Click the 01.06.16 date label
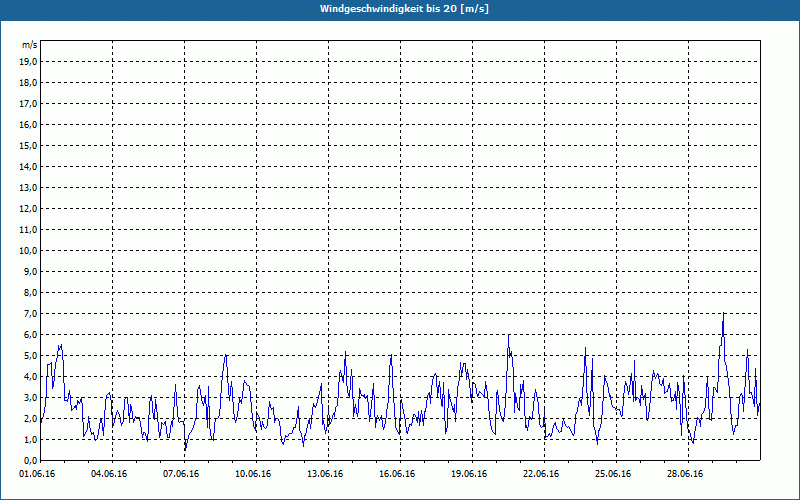The width and height of the screenshot is (800, 500). click(37, 474)
